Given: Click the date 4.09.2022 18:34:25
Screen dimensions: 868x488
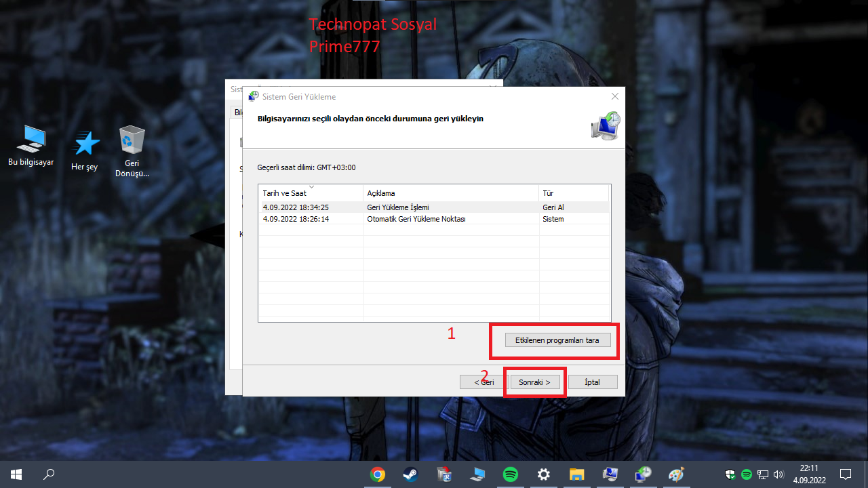Looking at the screenshot, I should pyautogui.click(x=296, y=207).
